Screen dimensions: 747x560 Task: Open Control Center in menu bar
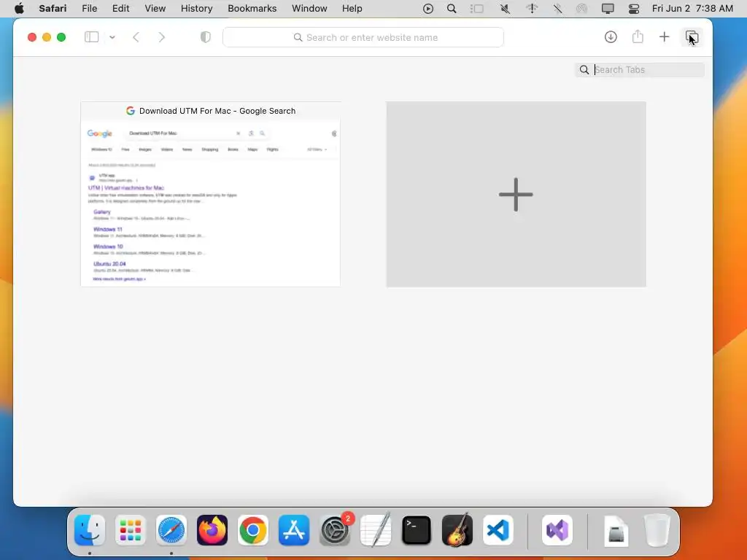point(634,9)
